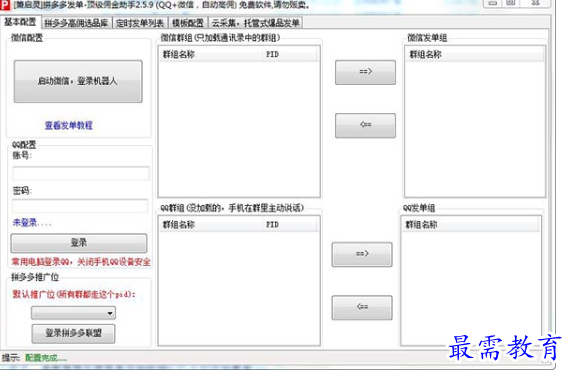
Task: Switch to the 基本配置 tab
Action: (20, 22)
